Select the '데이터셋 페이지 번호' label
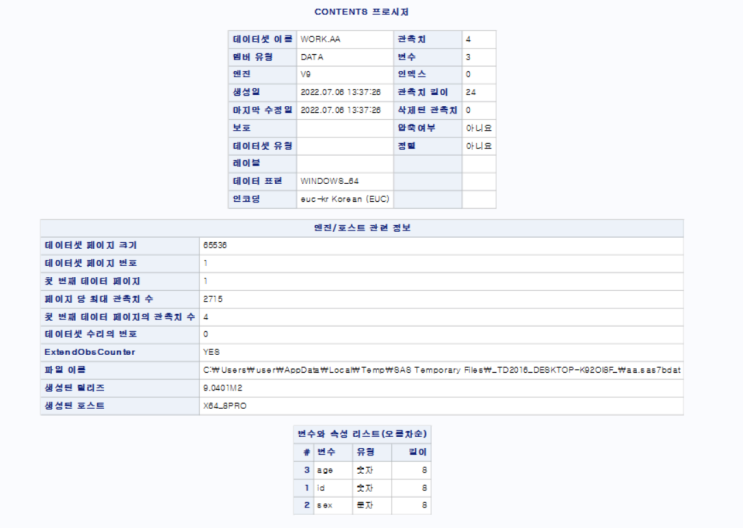Screen dimensions: 743x528 click(91, 263)
